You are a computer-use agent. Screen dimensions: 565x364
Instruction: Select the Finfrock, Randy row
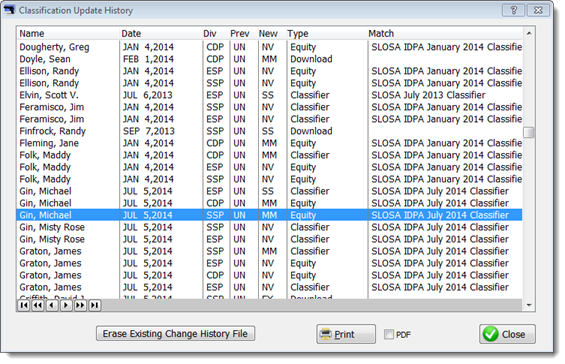(270, 131)
